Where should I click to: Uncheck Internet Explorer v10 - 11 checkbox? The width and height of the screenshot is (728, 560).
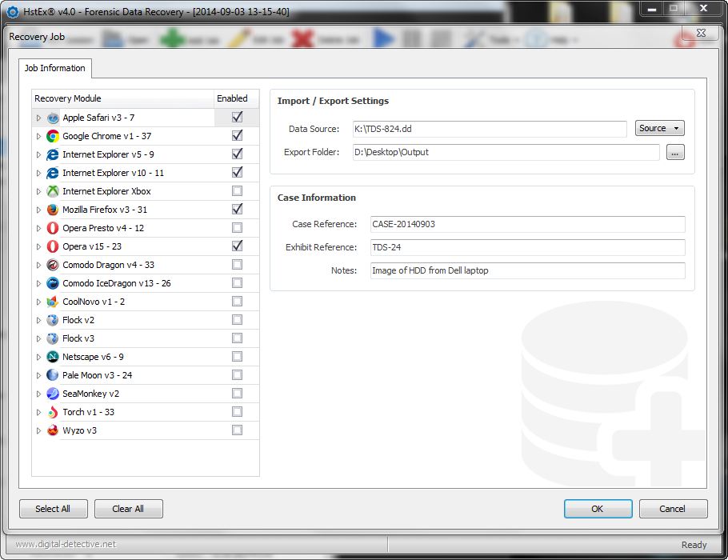coord(238,172)
